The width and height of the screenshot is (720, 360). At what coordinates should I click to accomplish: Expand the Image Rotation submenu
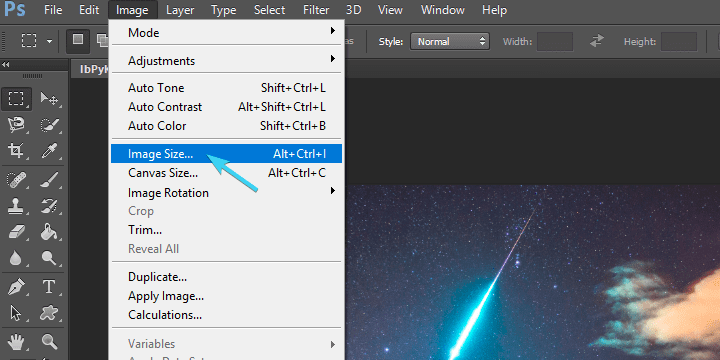(x=227, y=192)
